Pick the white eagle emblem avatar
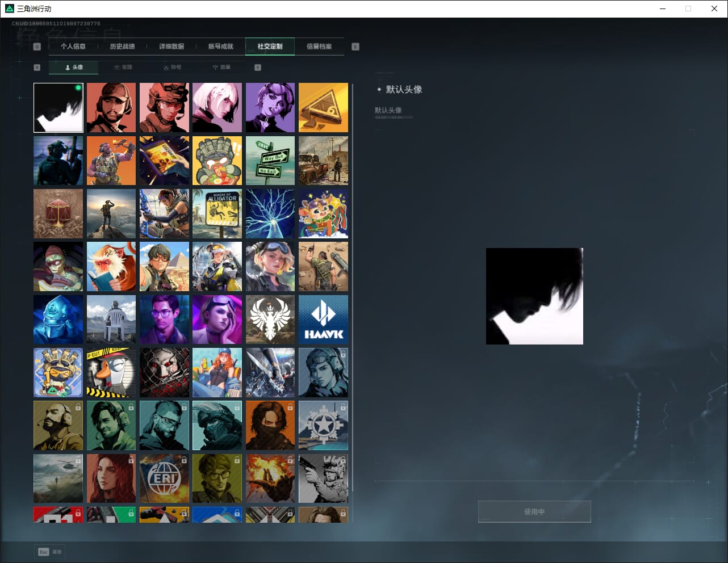 pos(270,320)
